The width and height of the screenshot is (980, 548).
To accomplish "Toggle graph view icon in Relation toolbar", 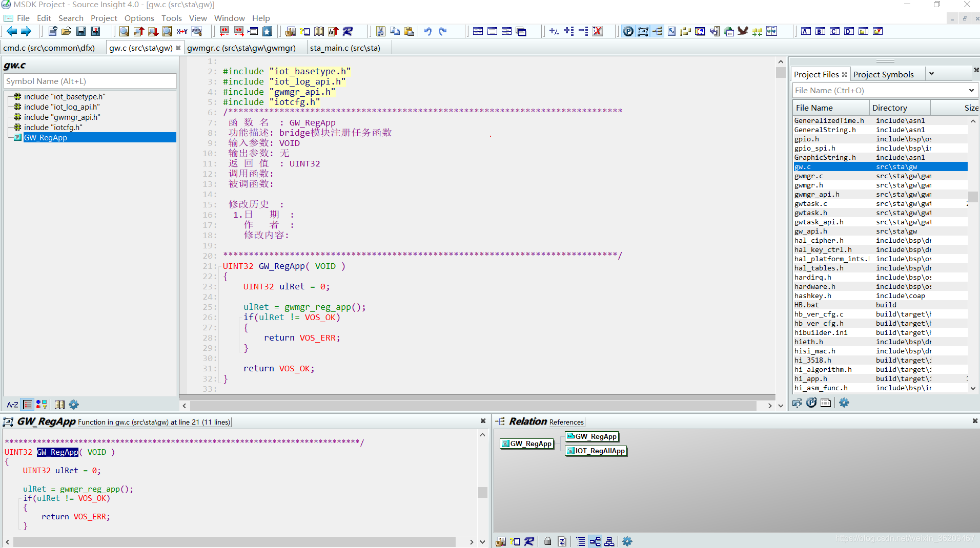I will [x=595, y=541].
